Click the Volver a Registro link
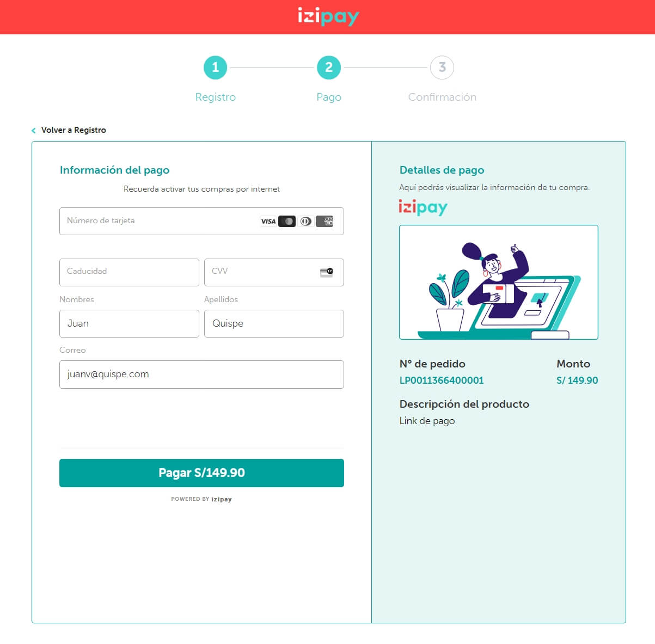Screen dimensions: 655x644 (74, 130)
